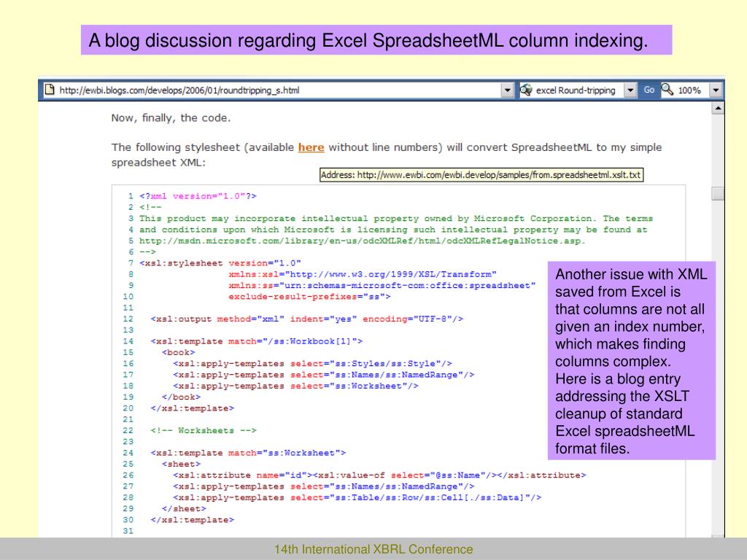Screen dimensions: 747x560
Task: Click line 3 comment 'This product may incorporate'
Action: tap(396, 219)
